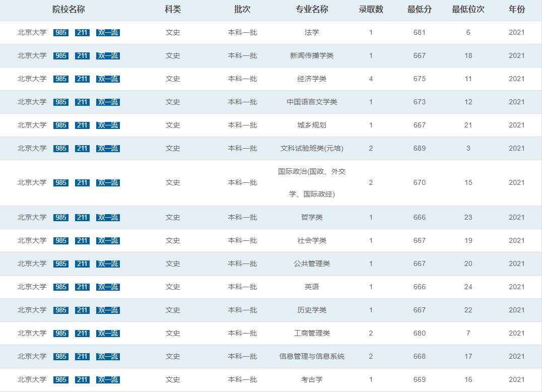Click the 985 badge in the 法学 row
Screen dimensions: 542x392
click(60, 32)
